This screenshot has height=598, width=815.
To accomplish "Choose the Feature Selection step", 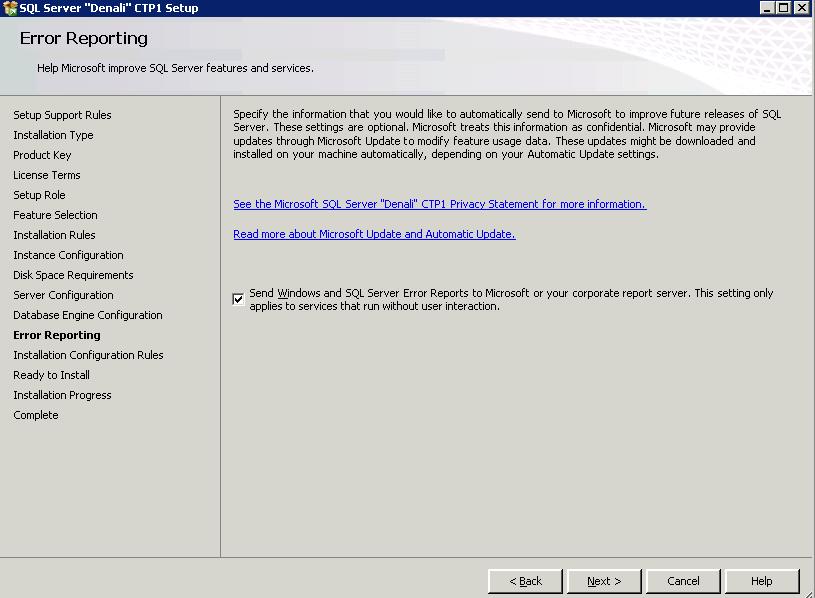I will (x=55, y=215).
